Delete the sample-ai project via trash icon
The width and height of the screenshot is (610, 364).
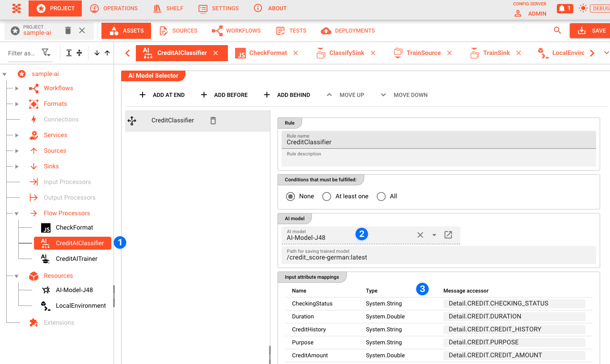pos(68,30)
